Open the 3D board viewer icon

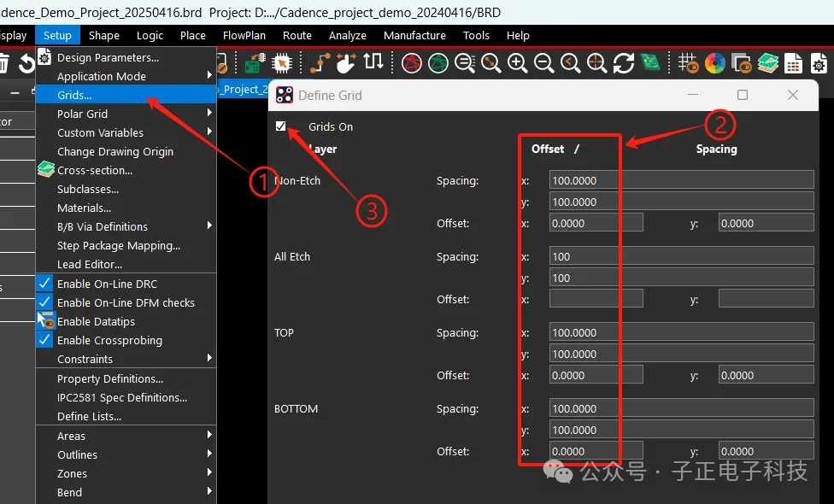(x=650, y=62)
